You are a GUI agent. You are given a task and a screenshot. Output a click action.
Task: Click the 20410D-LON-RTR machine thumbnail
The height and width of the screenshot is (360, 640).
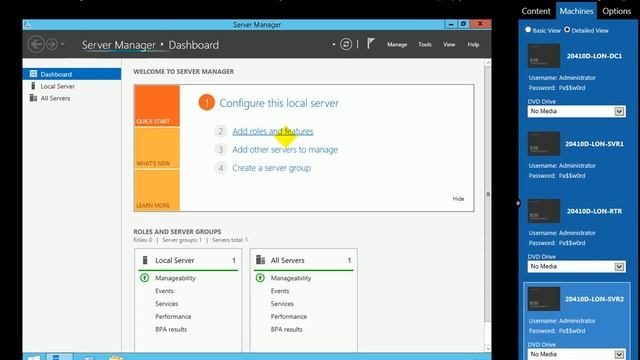point(544,211)
